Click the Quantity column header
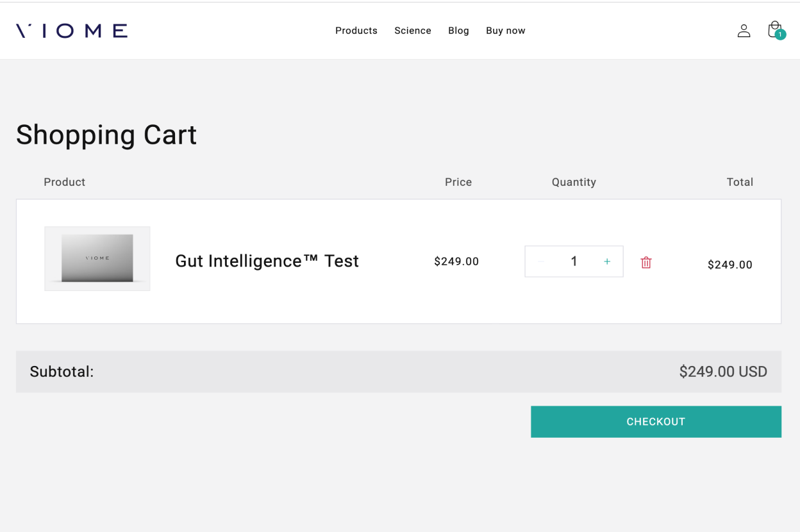This screenshot has width=800, height=532. point(574,182)
